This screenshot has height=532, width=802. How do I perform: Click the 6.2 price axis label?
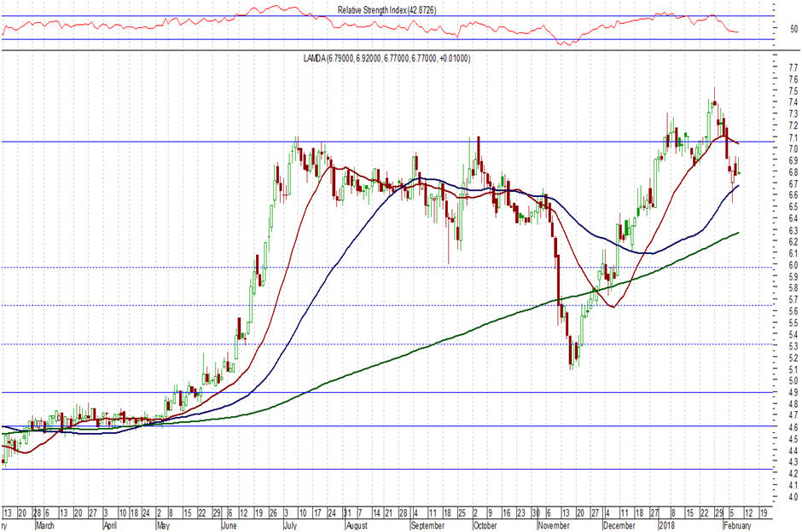pos(793,242)
